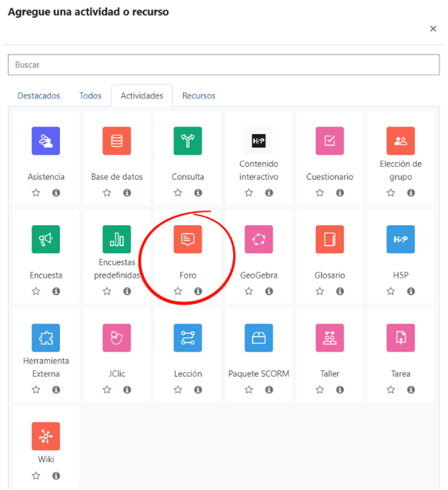Show info for the Taller activity
The height and width of the screenshot is (490, 448).
339,390
